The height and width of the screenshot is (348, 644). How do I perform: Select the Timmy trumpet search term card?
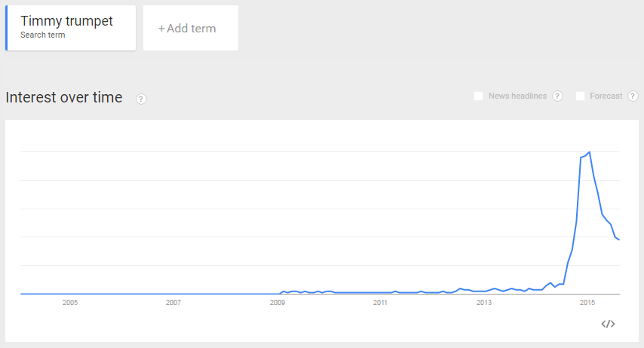coord(71,28)
